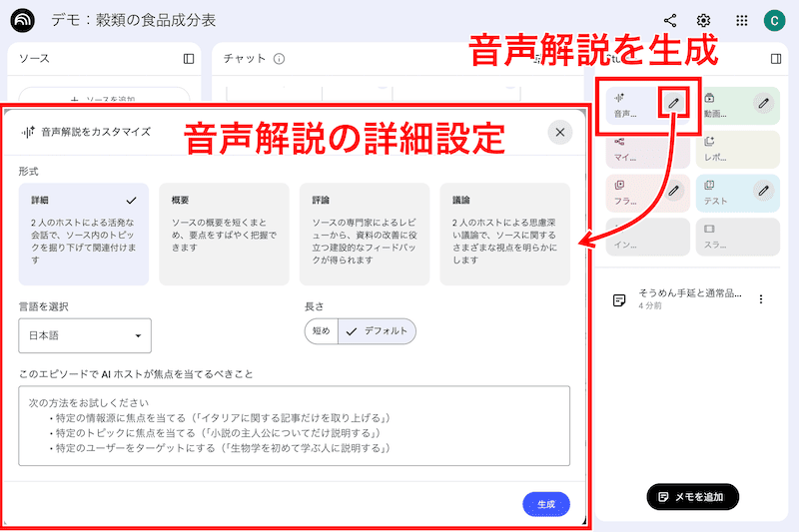Open the Google apps grid icon
Image resolution: width=799 pixels, height=532 pixels.
click(x=741, y=20)
